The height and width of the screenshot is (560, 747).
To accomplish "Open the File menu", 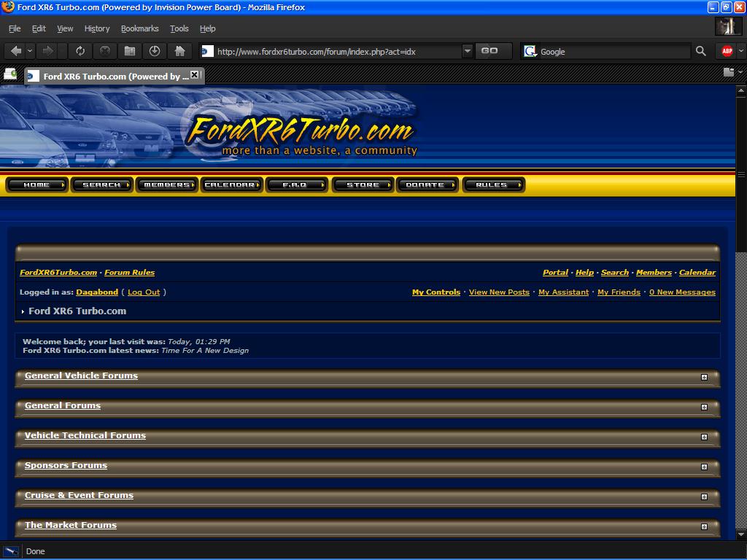I will [15, 28].
